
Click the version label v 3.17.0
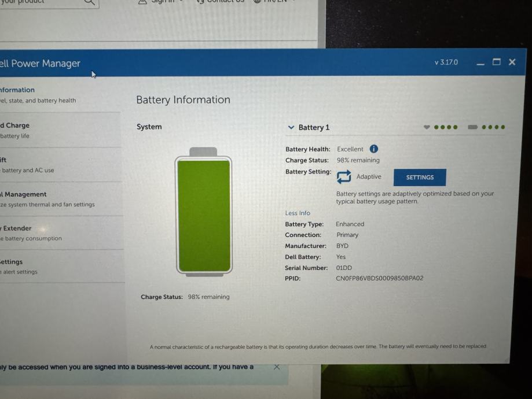click(446, 62)
